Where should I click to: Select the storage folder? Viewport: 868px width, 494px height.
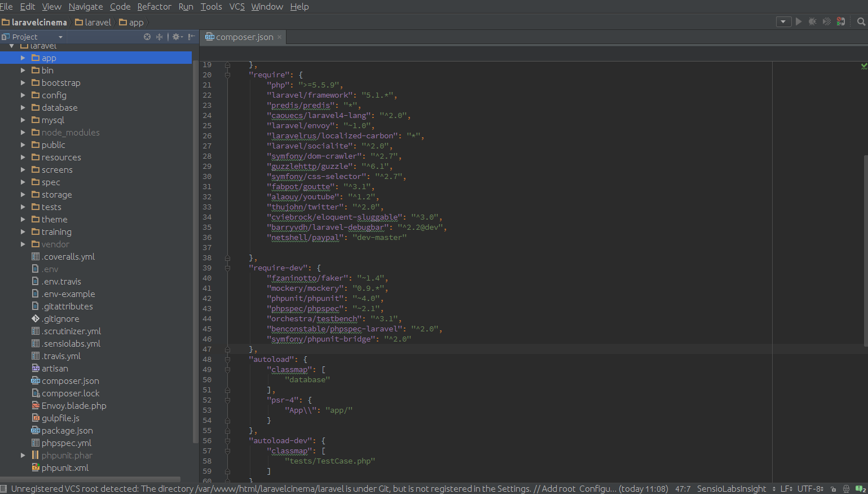[51, 195]
